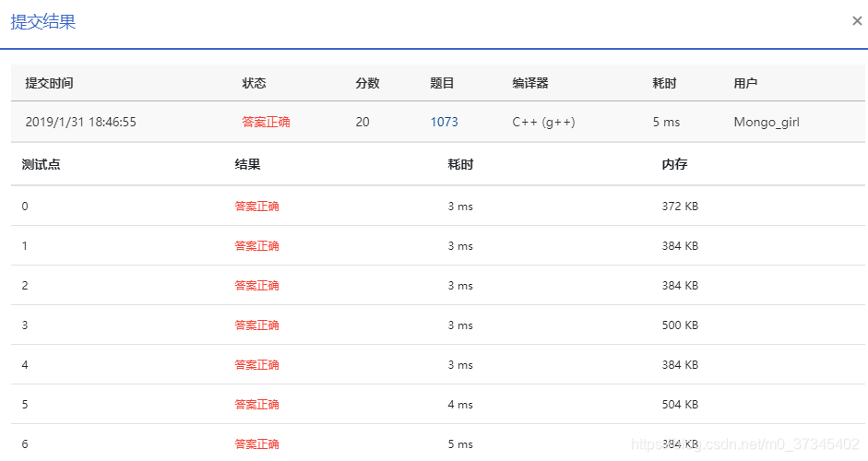Image resolution: width=868 pixels, height=461 pixels.
Task: Click test point number 3
Action: click(25, 325)
